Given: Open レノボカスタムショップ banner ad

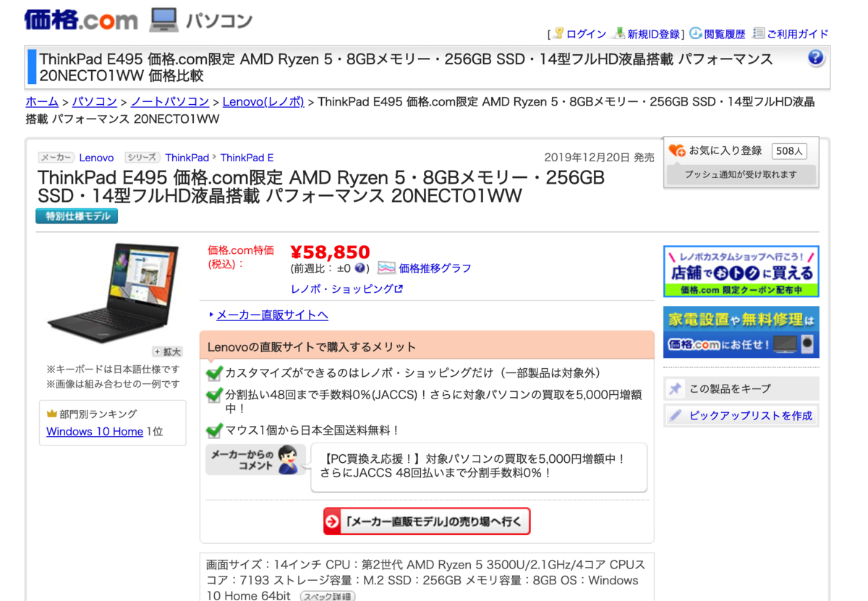Looking at the screenshot, I should (x=741, y=271).
